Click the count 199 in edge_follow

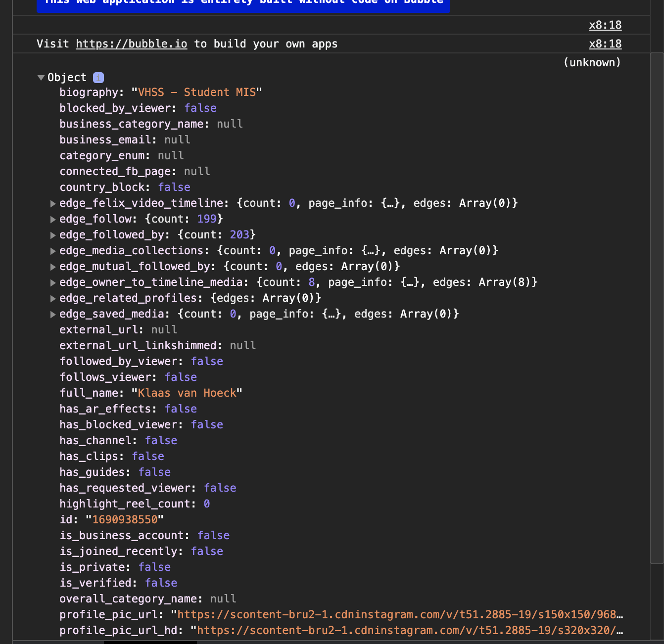point(207,219)
